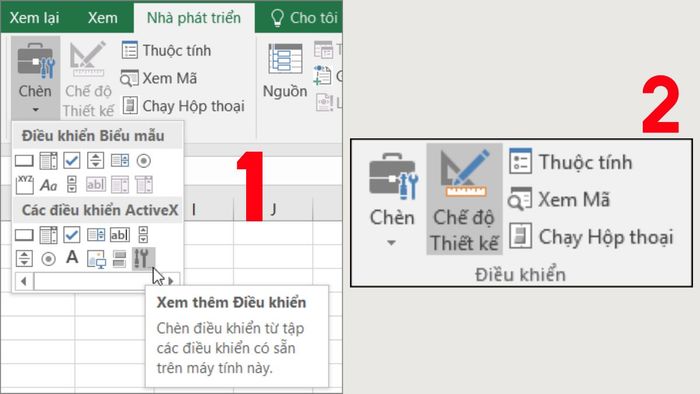Viewport: 700px width, 394px height.
Task: Expand the Chèn dropdown arrow in Excel ribbon
Action: point(35,109)
